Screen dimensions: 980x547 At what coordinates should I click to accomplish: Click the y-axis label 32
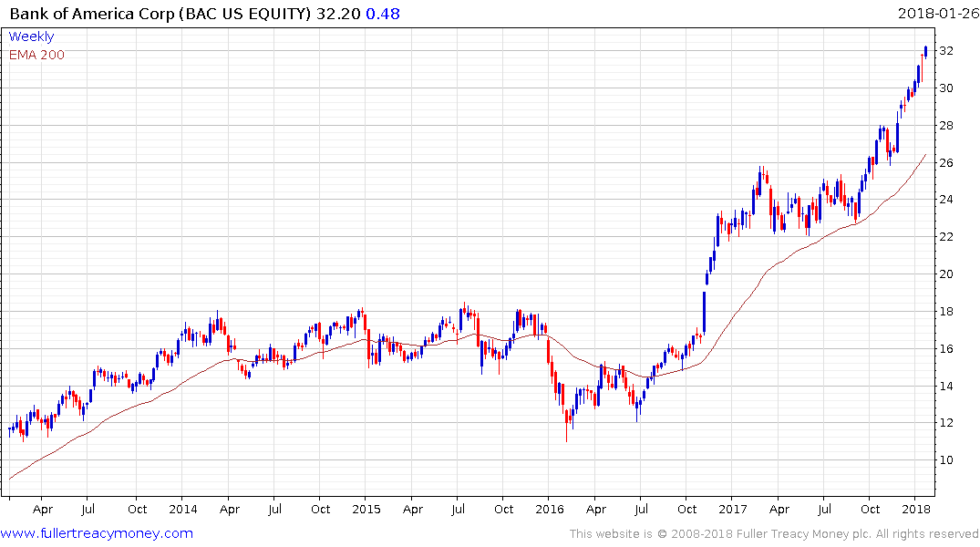946,51
